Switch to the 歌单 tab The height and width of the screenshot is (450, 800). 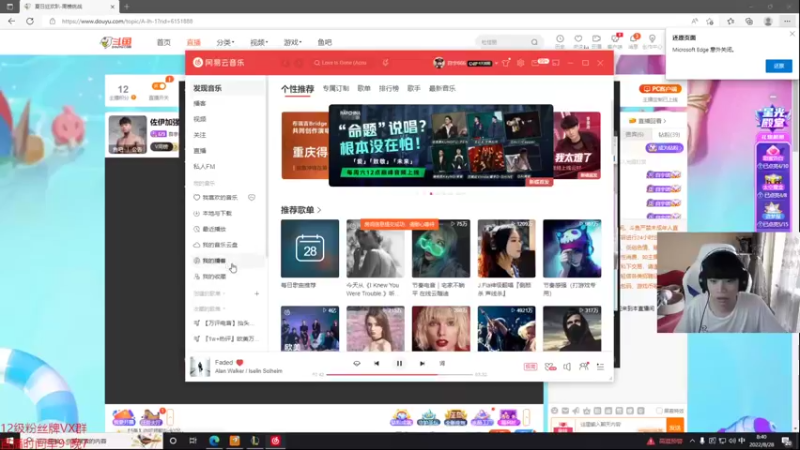coord(364,88)
